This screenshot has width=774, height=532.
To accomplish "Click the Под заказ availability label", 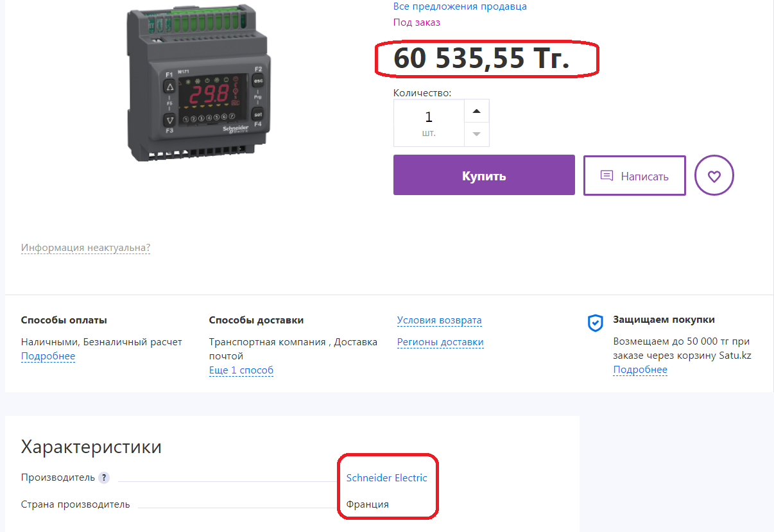I will (417, 22).
